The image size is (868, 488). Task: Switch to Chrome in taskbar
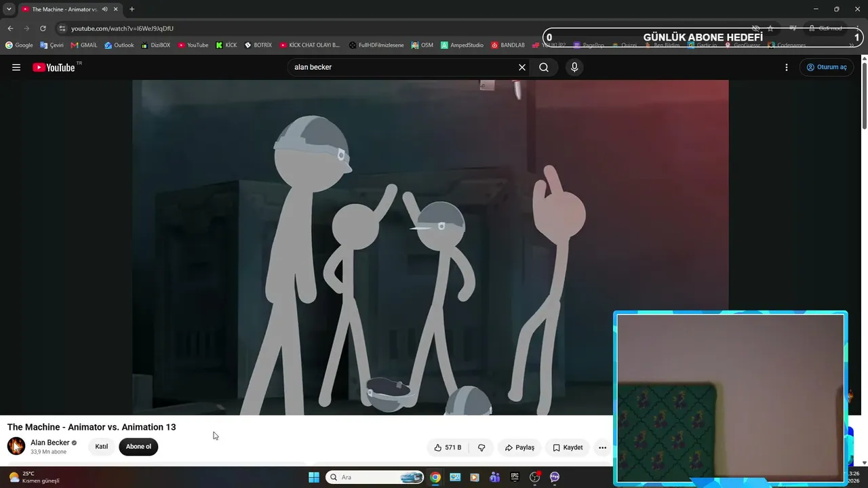(435, 477)
